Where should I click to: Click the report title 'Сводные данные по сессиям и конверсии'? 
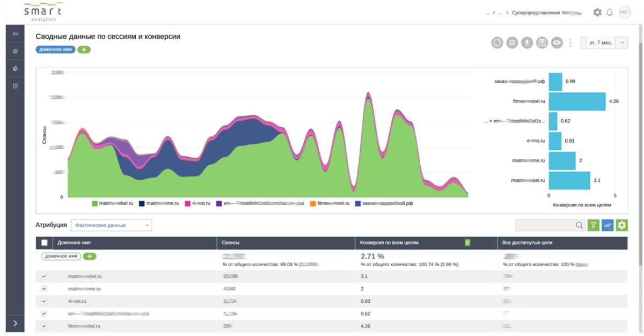click(108, 36)
